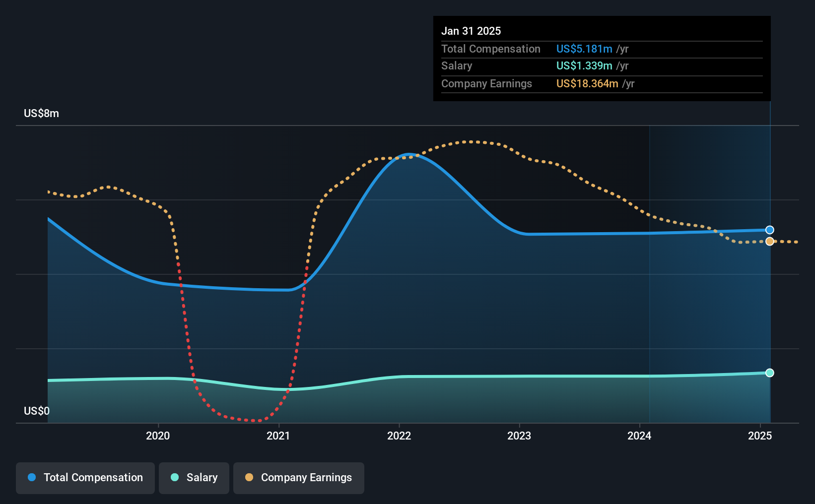Click the 2025 x-axis label

(x=760, y=436)
